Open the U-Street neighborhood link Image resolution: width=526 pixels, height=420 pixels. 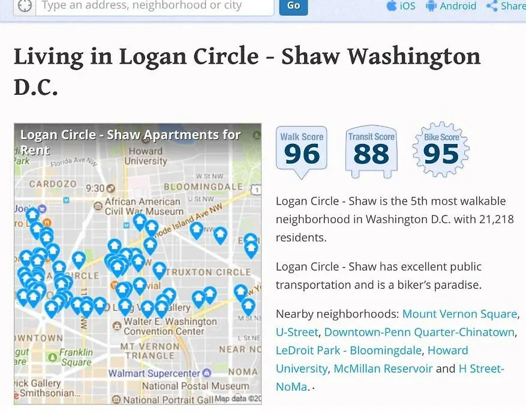297,332
